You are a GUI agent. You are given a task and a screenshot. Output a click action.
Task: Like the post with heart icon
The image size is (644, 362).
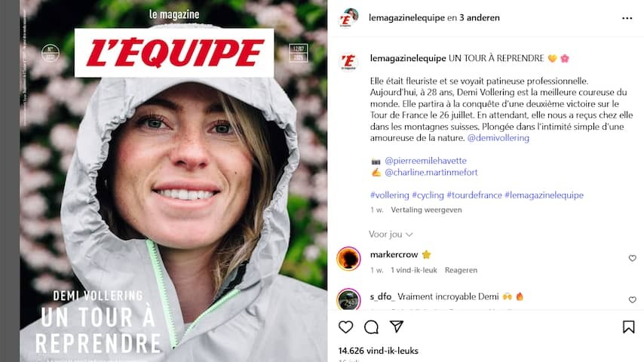(346, 327)
